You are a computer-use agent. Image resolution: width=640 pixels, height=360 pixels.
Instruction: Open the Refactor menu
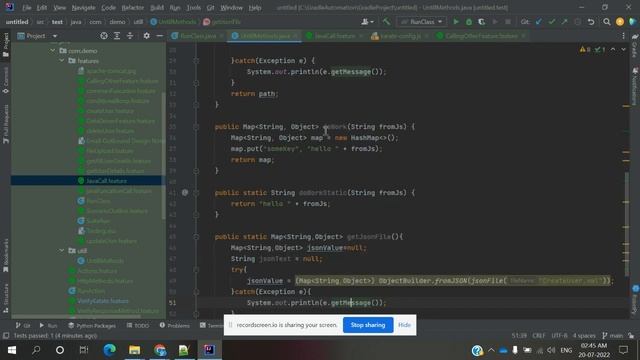[133, 8]
